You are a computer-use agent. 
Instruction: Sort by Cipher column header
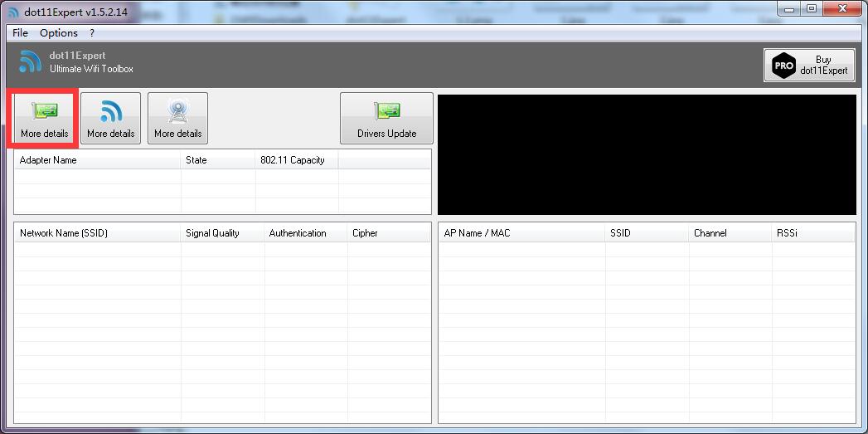389,233
